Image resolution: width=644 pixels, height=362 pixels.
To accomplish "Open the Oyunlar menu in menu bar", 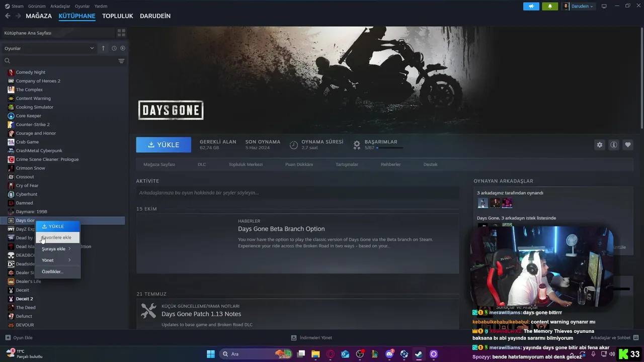I will click(83, 6).
